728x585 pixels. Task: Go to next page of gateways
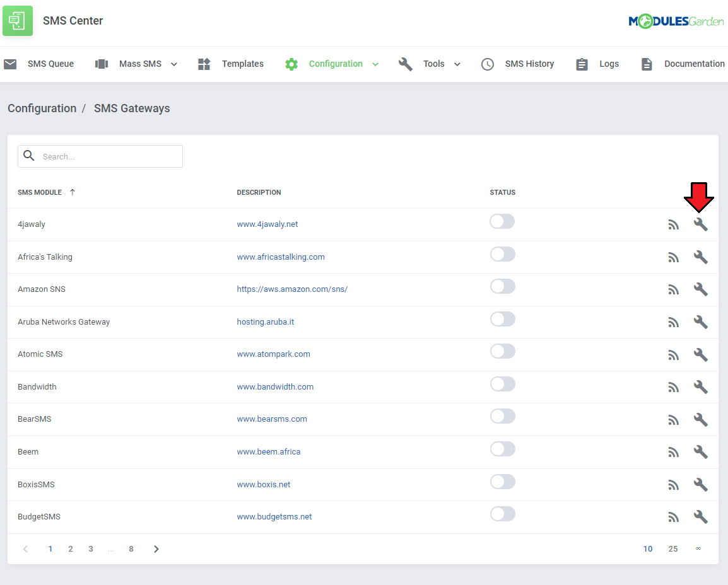click(156, 549)
